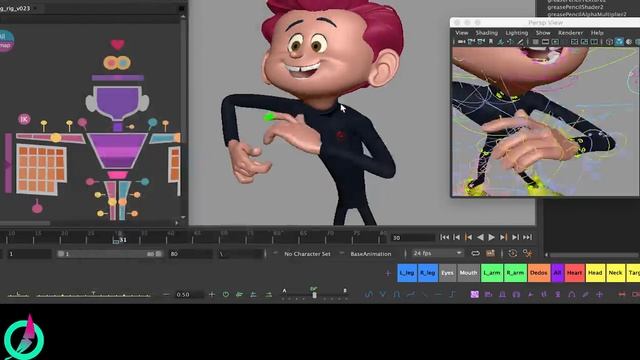
Task: Open the BaseAnimation layer dropdown
Action: [371, 254]
